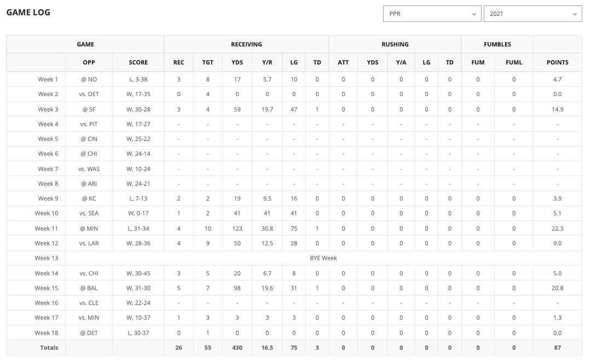Select the Week 4 row label
591x364 pixels.
point(48,124)
